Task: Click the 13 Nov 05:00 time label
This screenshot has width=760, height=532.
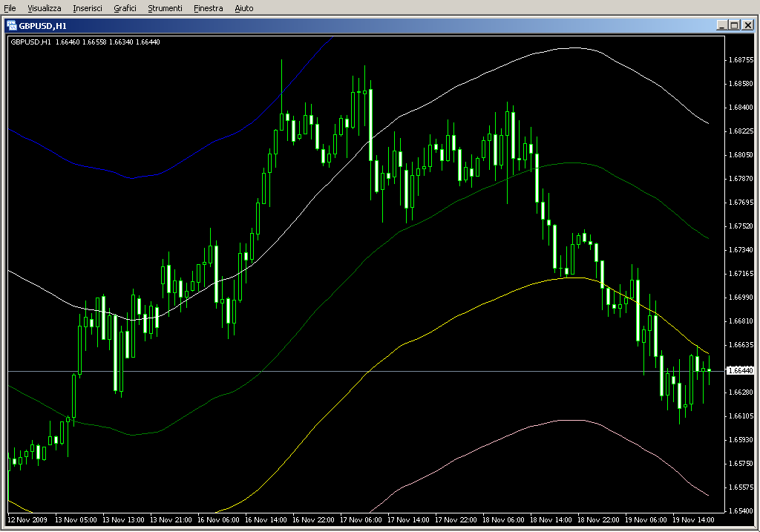Action: [76, 520]
